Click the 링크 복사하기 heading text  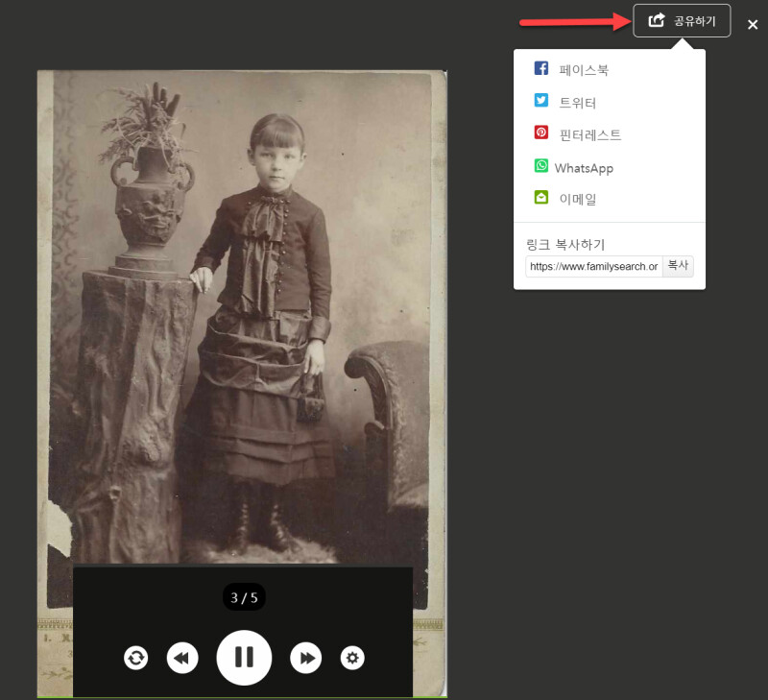point(565,245)
